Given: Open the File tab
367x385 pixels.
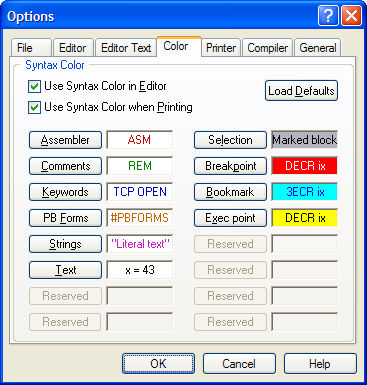Looking at the screenshot, I should [31, 48].
